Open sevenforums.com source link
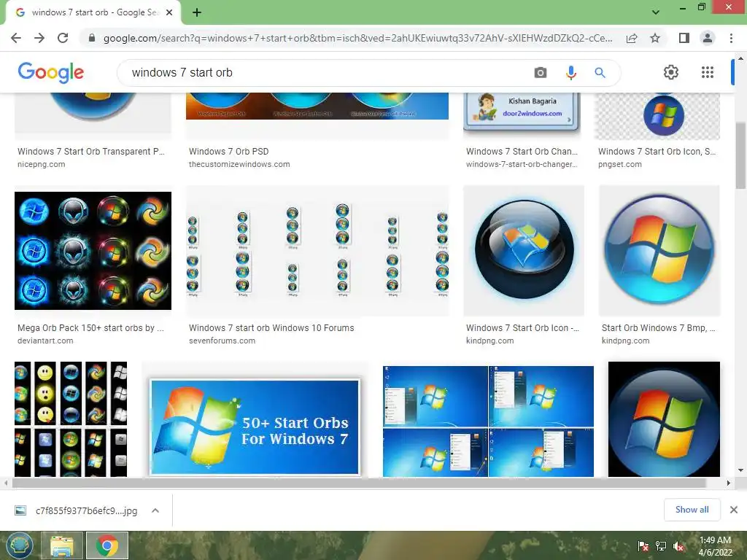Image resolution: width=747 pixels, height=560 pixels. pos(222,341)
